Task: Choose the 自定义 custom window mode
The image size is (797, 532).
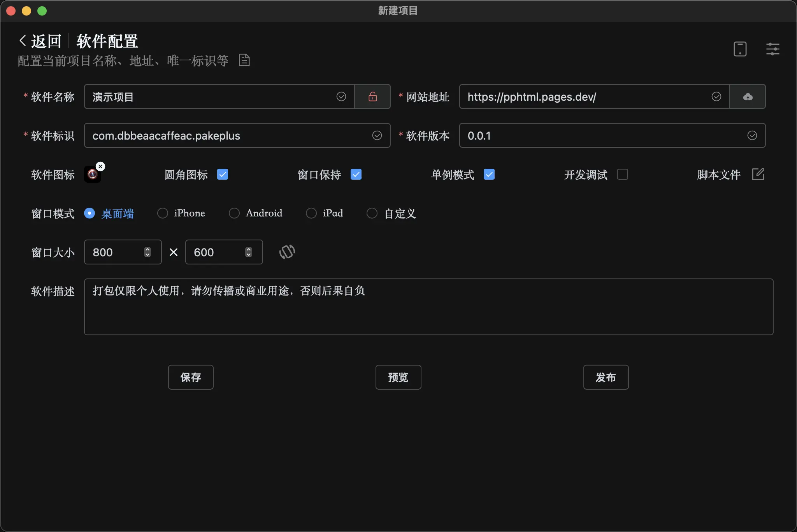Action: click(372, 213)
